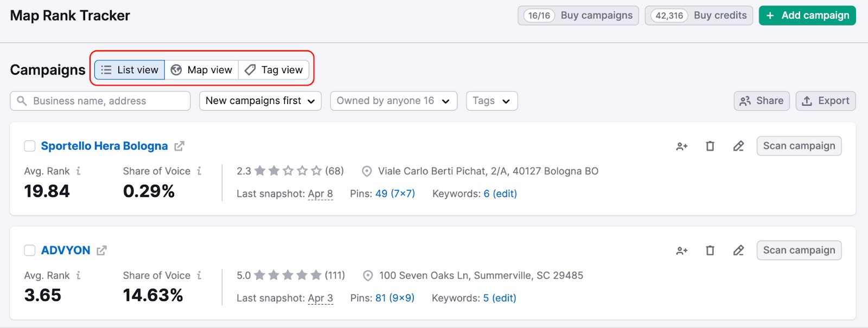Image resolution: width=868 pixels, height=328 pixels.
Task: Click the ADVYON external link icon
Action: pyautogui.click(x=101, y=250)
